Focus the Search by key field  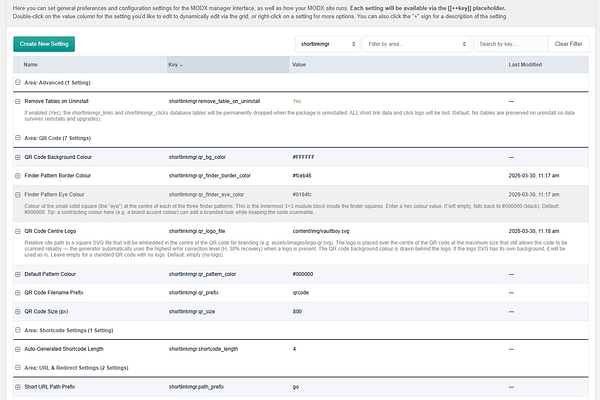(x=511, y=44)
